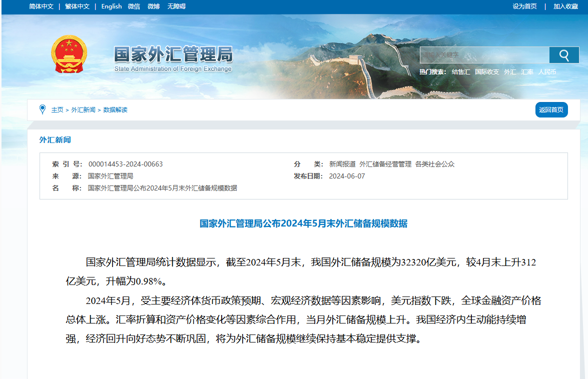Enable 无障碍 accessibility mode
Image resolution: width=588 pixels, height=379 pixels.
pyautogui.click(x=176, y=6)
